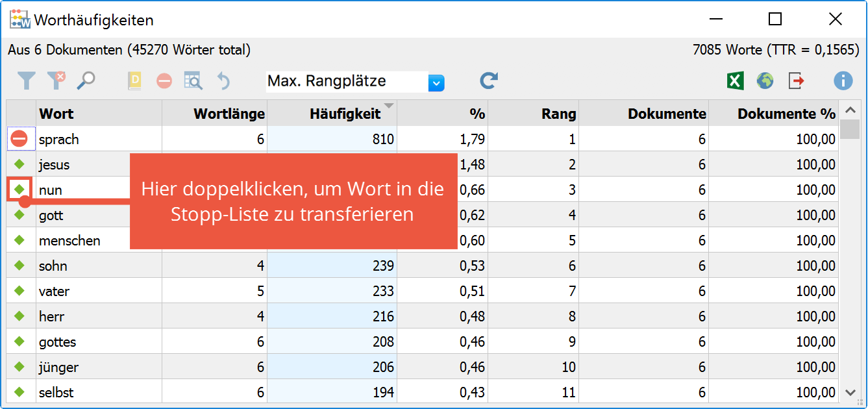Click the percentage value 0,53
Image resolution: width=868 pixels, height=409 pixels.
click(x=472, y=266)
